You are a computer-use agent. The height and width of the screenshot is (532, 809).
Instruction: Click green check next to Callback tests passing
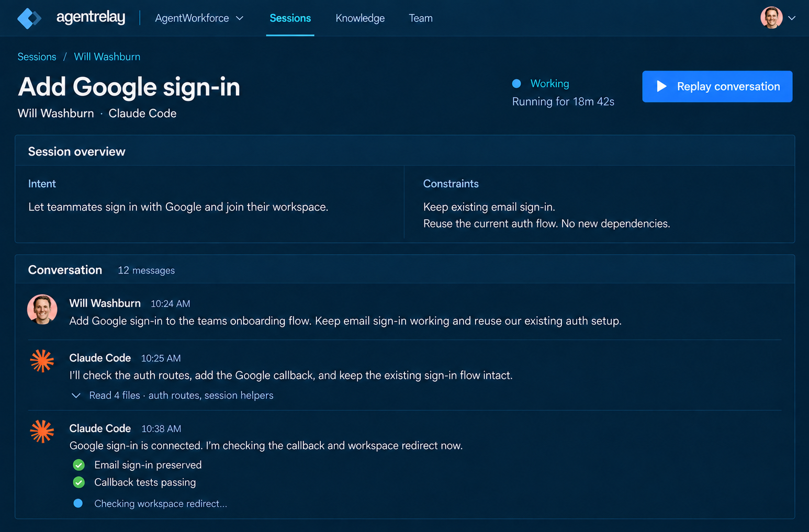click(x=79, y=482)
